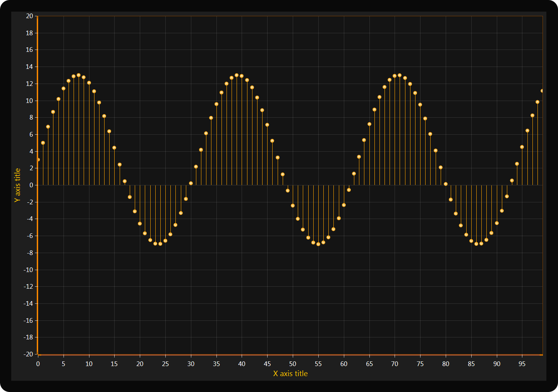Select the first peak data point at x=8
Image resolution: width=558 pixels, height=392 pixels.
tap(79, 75)
